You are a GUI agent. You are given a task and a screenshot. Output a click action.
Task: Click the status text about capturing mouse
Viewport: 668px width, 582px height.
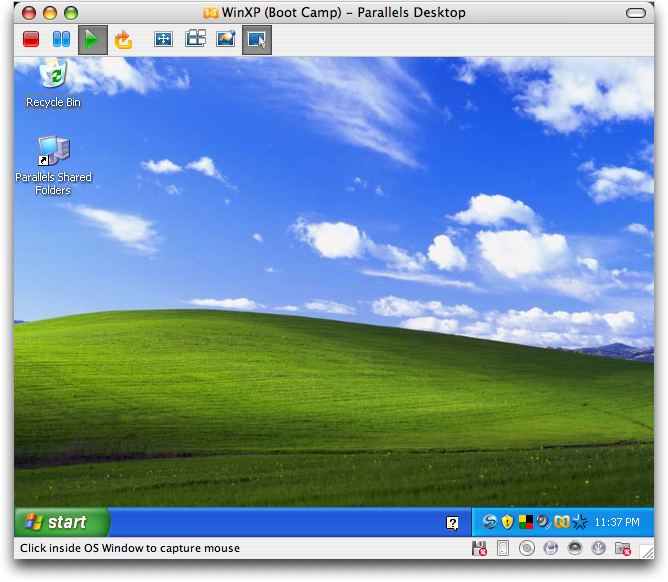tap(130, 548)
